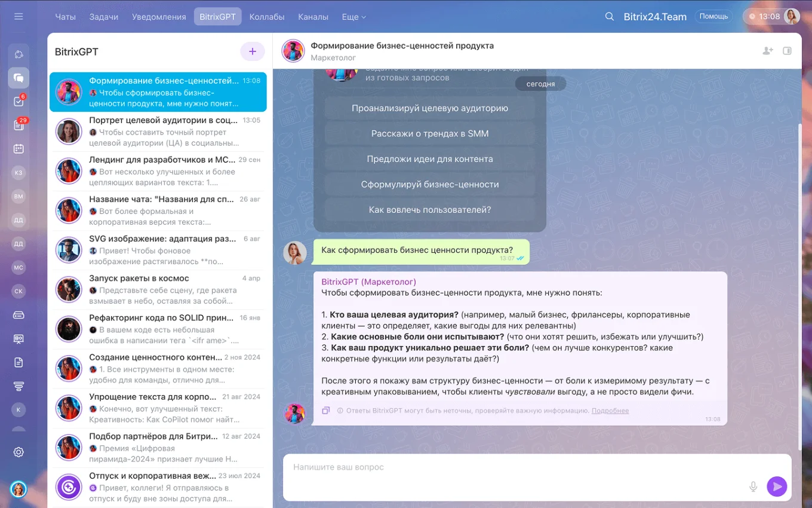
Task: Open the 13:08 work time tracker widget
Action: tap(764, 17)
